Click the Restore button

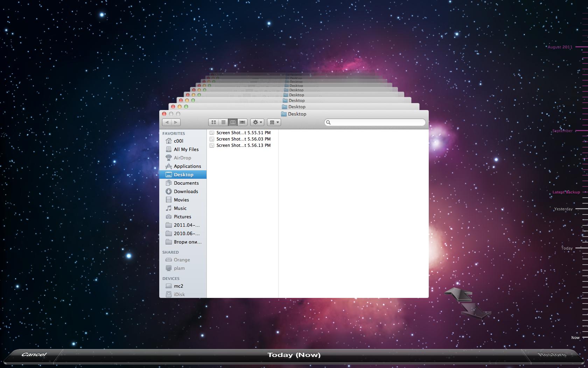click(552, 355)
